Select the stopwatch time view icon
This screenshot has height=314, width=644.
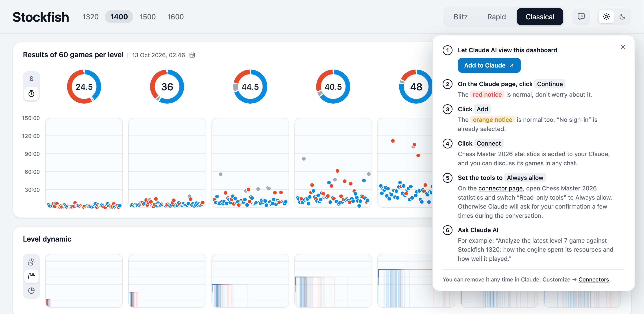pyautogui.click(x=31, y=94)
